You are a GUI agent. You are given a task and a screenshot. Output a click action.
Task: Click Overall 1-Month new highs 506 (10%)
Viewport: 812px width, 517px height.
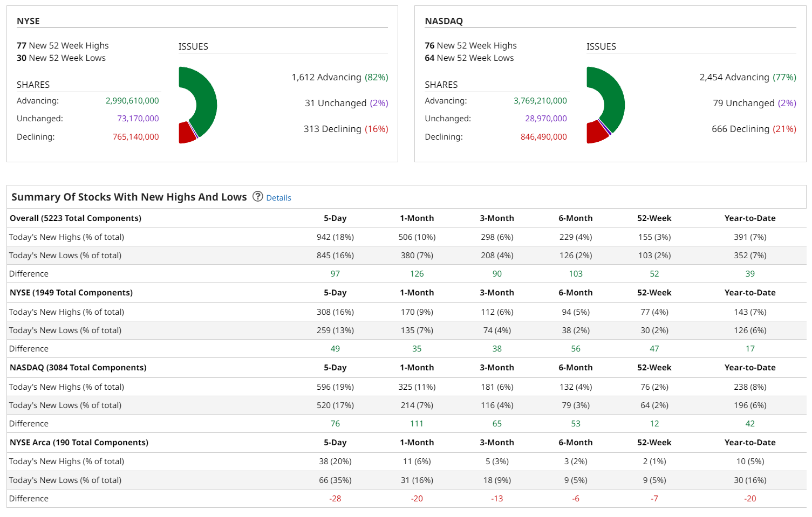pos(417,237)
